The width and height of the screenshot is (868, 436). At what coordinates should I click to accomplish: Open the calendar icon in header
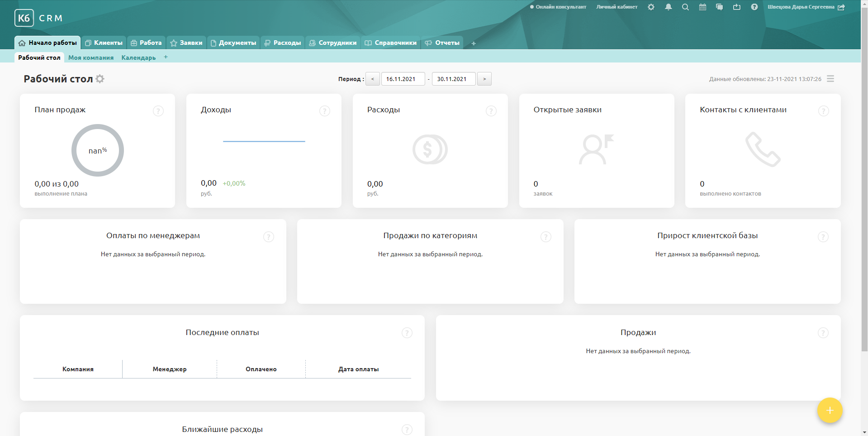click(702, 7)
